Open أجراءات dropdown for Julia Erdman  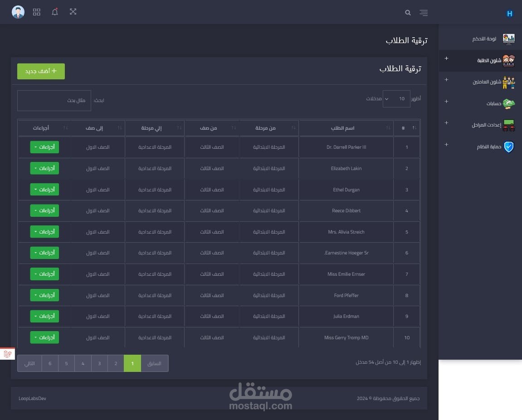point(44,316)
